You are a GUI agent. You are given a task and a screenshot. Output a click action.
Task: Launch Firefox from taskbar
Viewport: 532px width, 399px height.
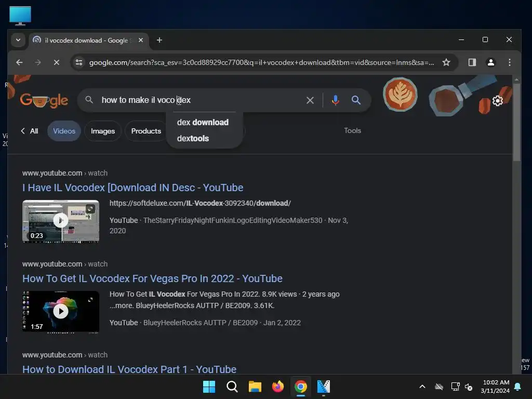coord(278,387)
